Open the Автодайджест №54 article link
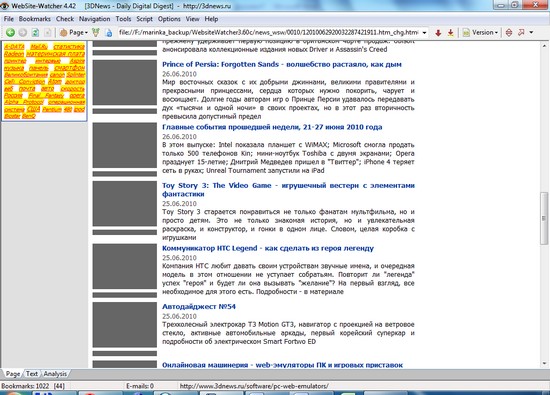 tap(199, 306)
